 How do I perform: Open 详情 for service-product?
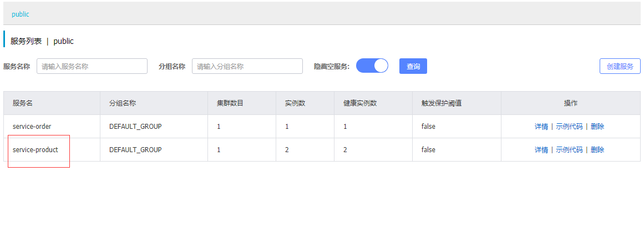tap(541, 150)
